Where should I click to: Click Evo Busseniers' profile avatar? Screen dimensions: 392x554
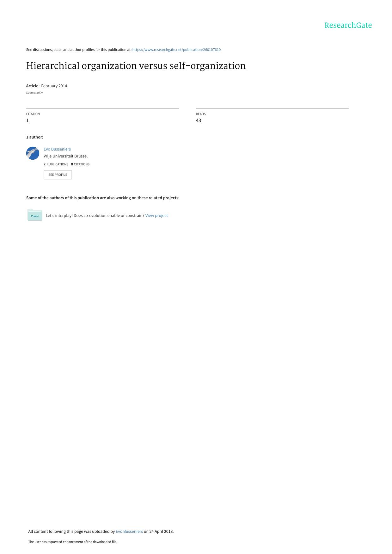click(x=33, y=153)
